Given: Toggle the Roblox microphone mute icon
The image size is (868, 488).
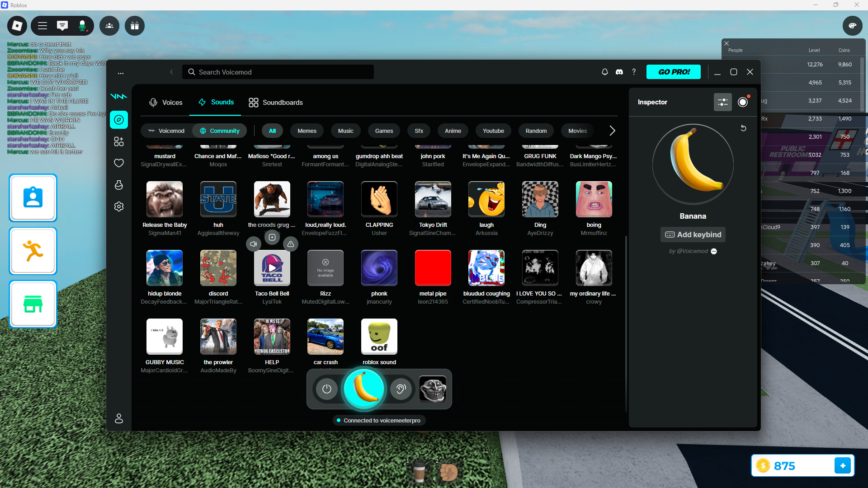Looking at the screenshot, I should [82, 26].
